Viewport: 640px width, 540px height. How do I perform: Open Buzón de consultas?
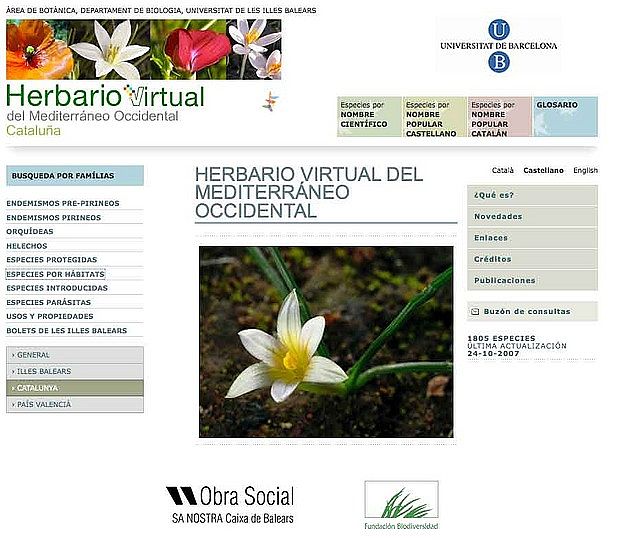tap(532, 312)
